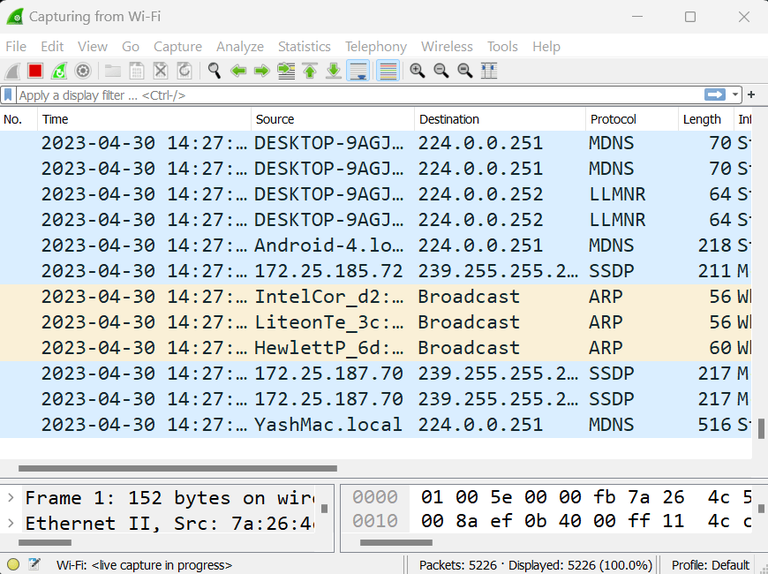Sort packets by the Destination column
This screenshot has height=574, width=768.
pos(500,120)
